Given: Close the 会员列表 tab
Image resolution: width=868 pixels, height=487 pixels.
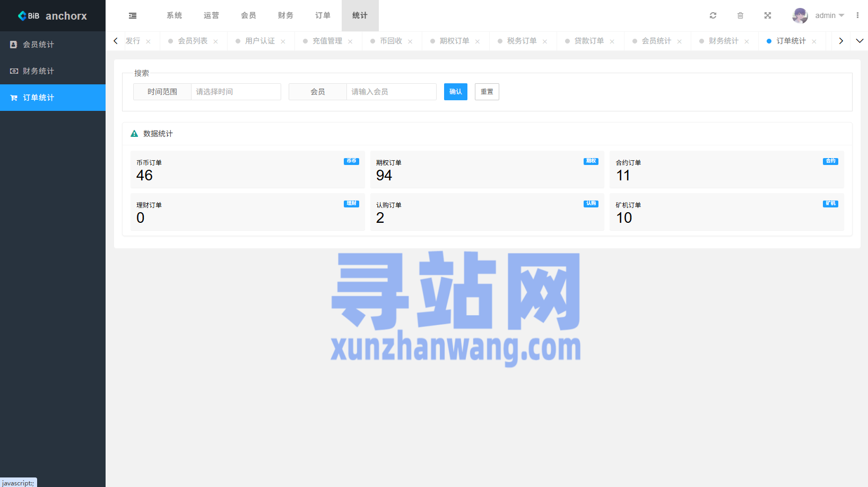Looking at the screenshot, I should pyautogui.click(x=215, y=41).
